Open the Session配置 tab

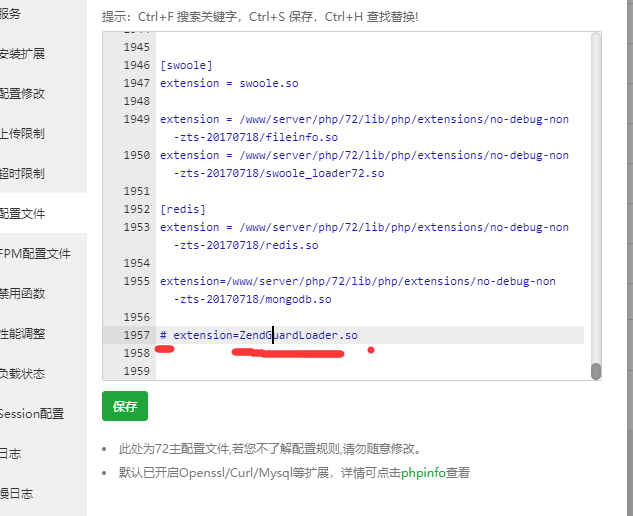[x=32, y=413]
